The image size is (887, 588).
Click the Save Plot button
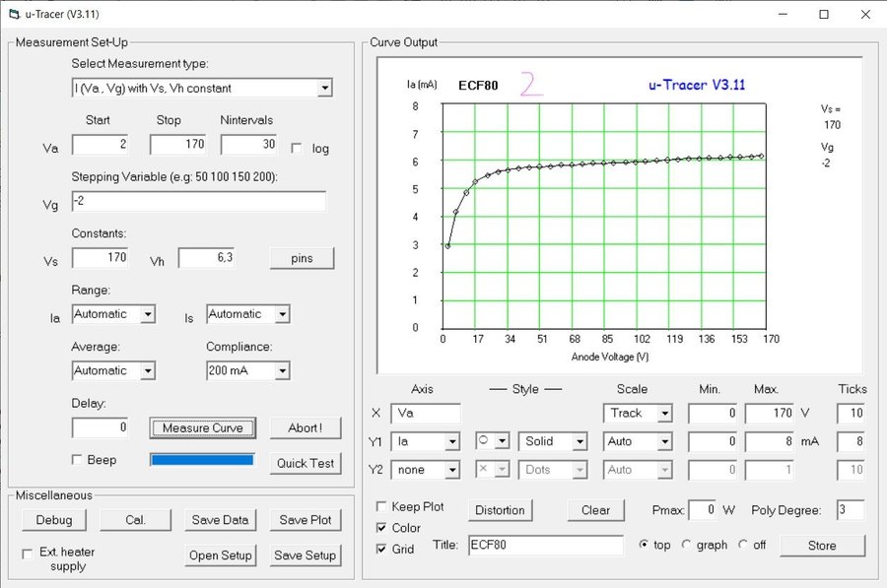pyautogui.click(x=306, y=520)
